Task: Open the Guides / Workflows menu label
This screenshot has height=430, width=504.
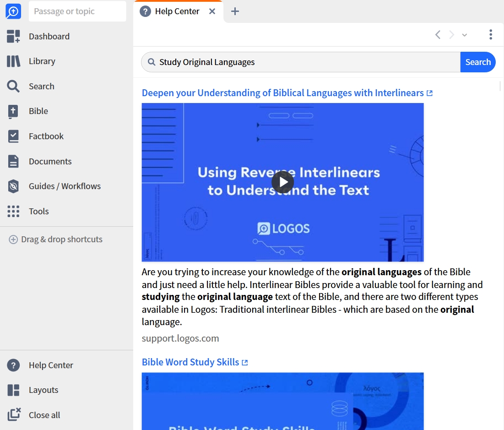Action: tap(65, 186)
